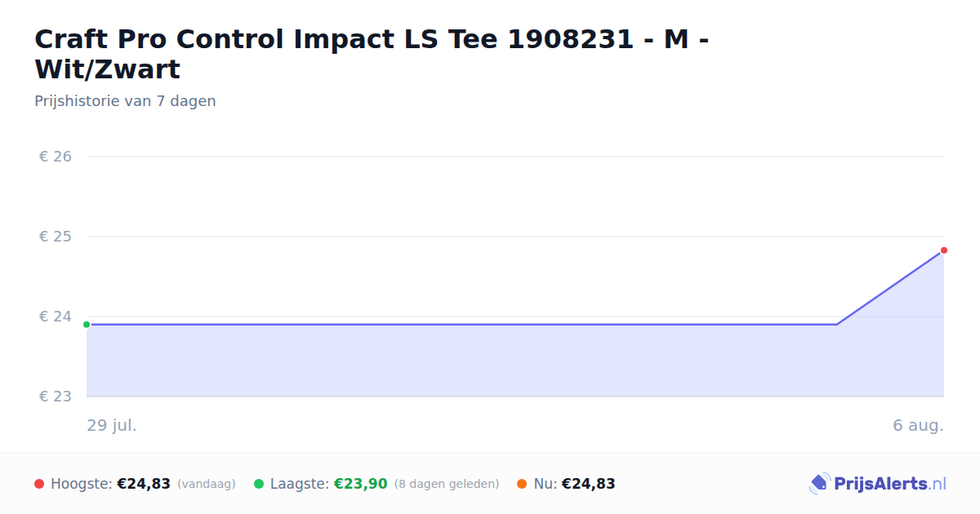This screenshot has height=514, width=980.
Task: Click the (vandaag) note beside Hoogste
Action: click(206, 484)
